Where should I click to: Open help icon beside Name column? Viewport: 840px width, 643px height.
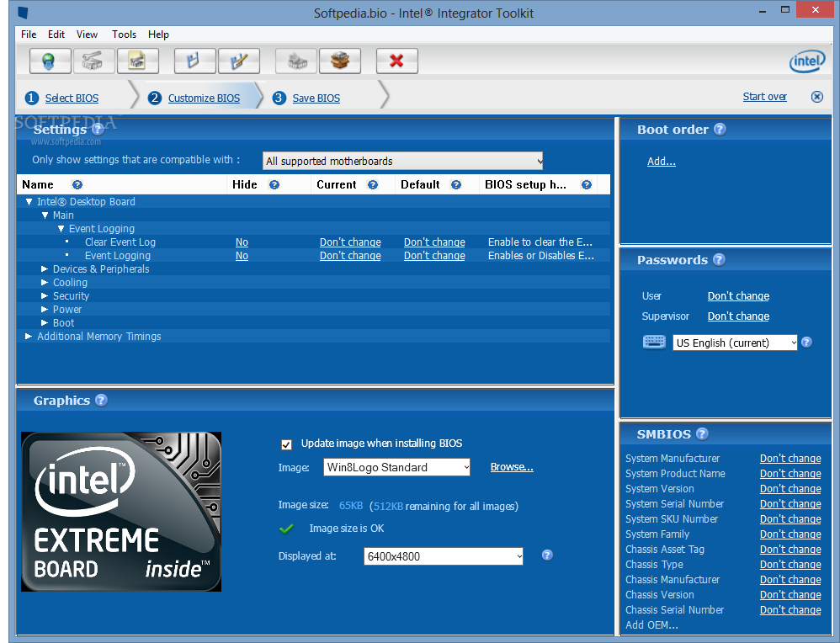point(77,185)
